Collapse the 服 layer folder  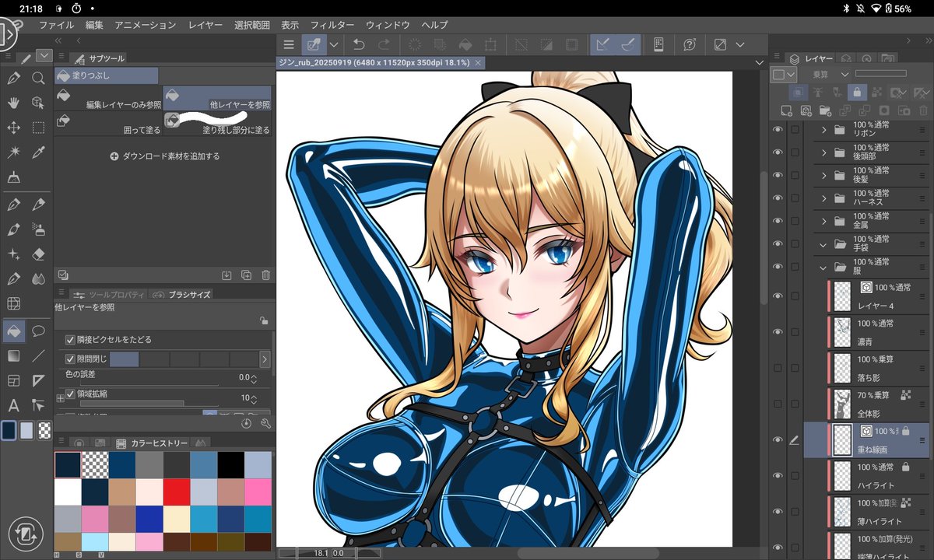(823, 268)
